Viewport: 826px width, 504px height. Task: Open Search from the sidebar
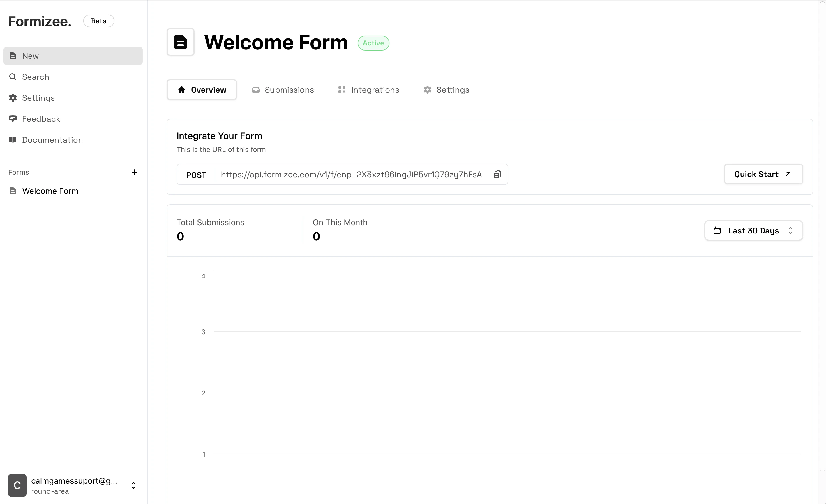click(x=73, y=77)
